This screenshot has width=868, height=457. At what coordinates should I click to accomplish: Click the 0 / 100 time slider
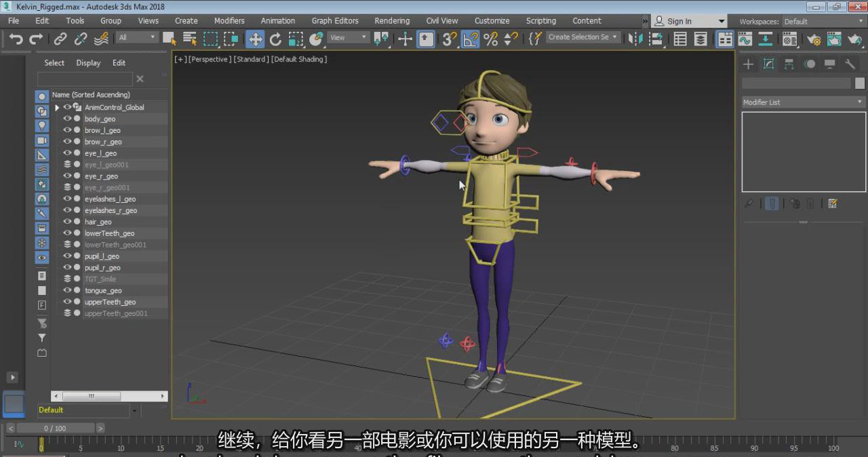click(56, 429)
